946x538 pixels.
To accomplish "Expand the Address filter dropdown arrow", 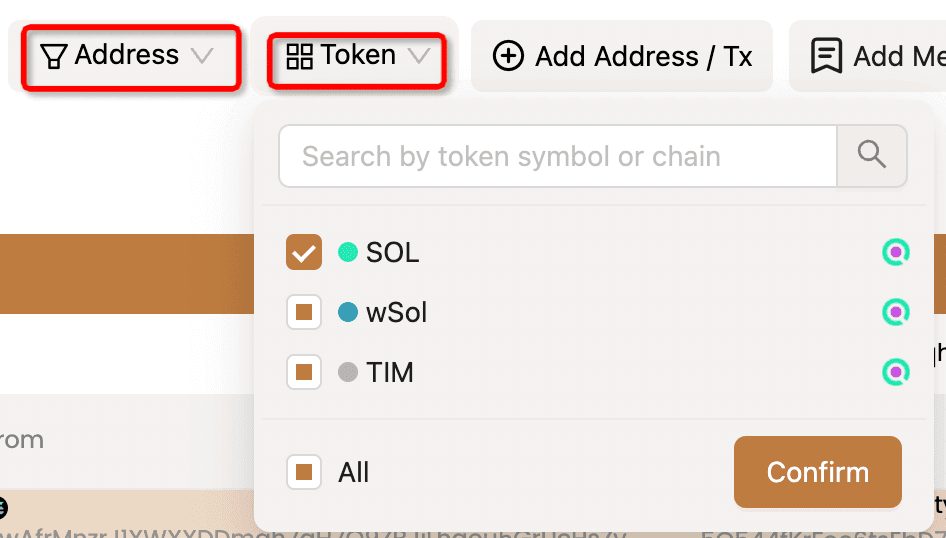I will 203,56.
